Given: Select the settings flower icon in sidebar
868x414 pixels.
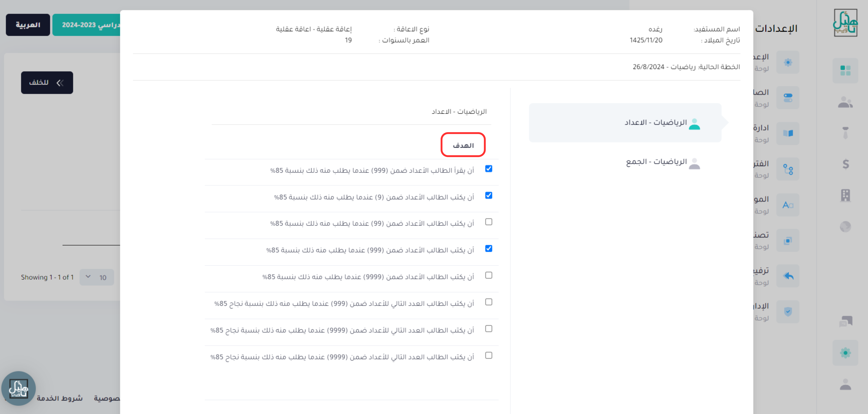Looking at the screenshot, I should [845, 353].
